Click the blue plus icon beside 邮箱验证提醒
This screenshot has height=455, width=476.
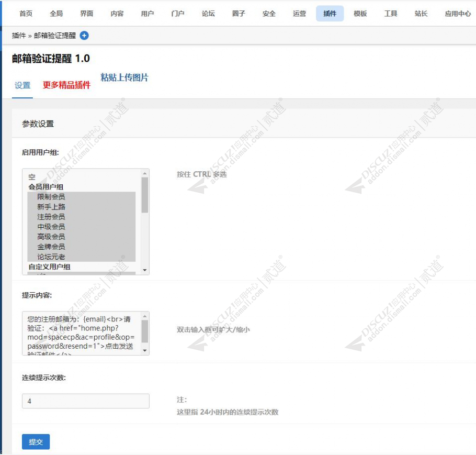coord(84,36)
